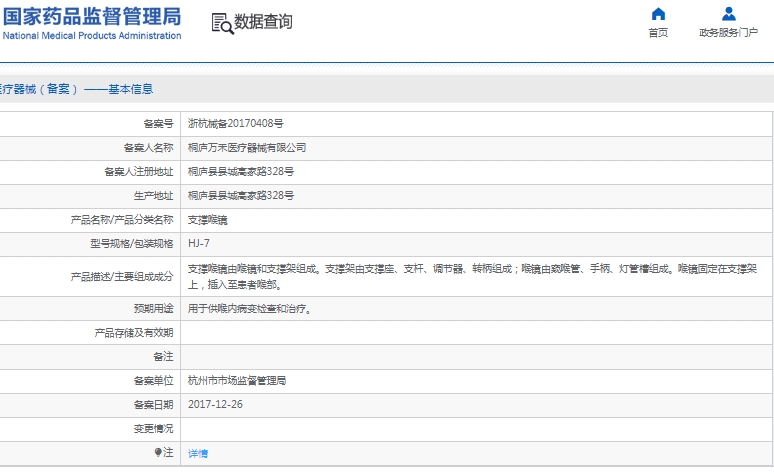Click the 预期用途 row label
Screen dimensions: 774x474
click(x=154, y=309)
